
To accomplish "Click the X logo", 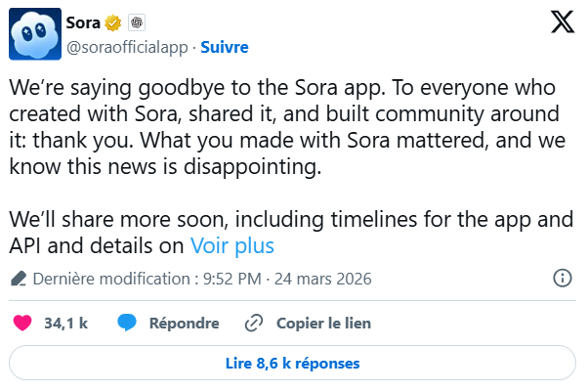I will (563, 24).
